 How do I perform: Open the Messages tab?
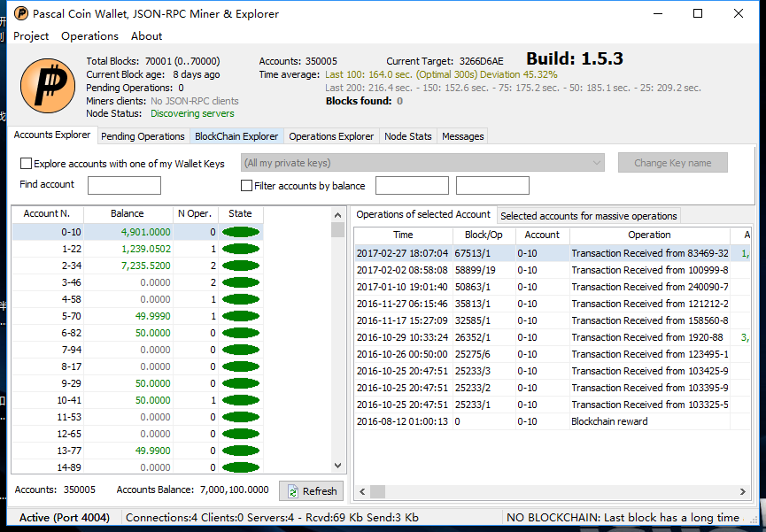462,136
